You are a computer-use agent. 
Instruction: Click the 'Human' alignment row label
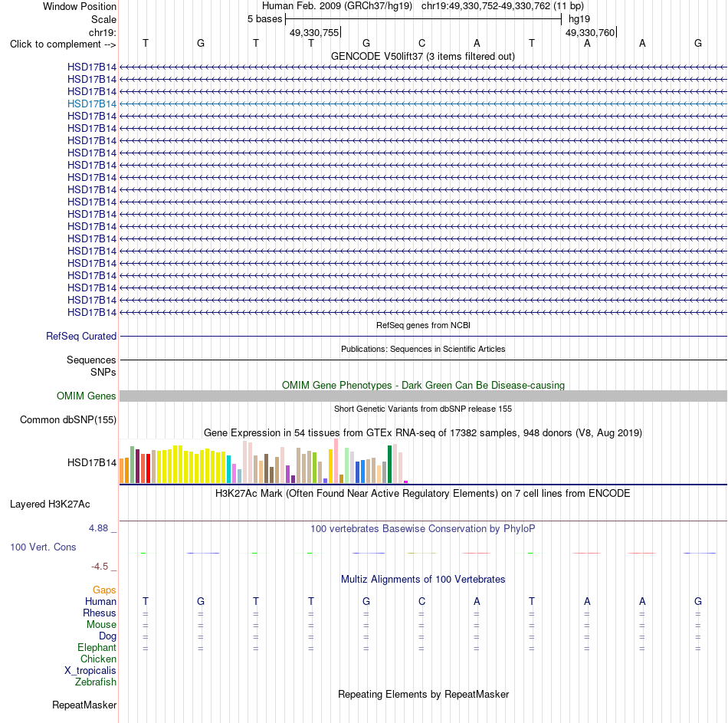point(100,601)
